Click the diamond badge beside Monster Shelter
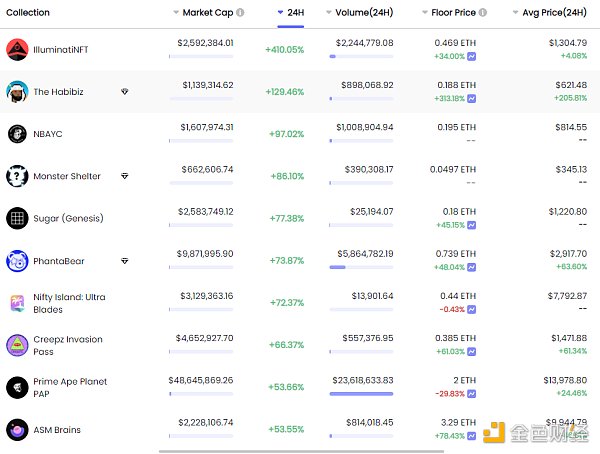Viewport: 600px width, 454px height. click(124, 176)
